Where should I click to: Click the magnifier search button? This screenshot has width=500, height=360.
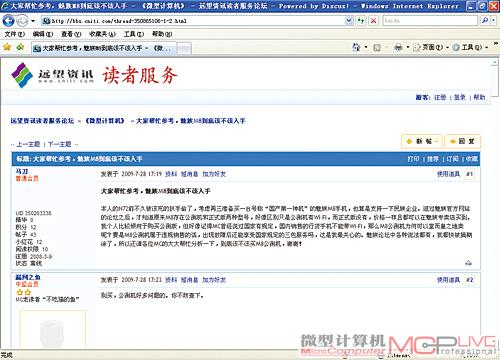coord(485,21)
